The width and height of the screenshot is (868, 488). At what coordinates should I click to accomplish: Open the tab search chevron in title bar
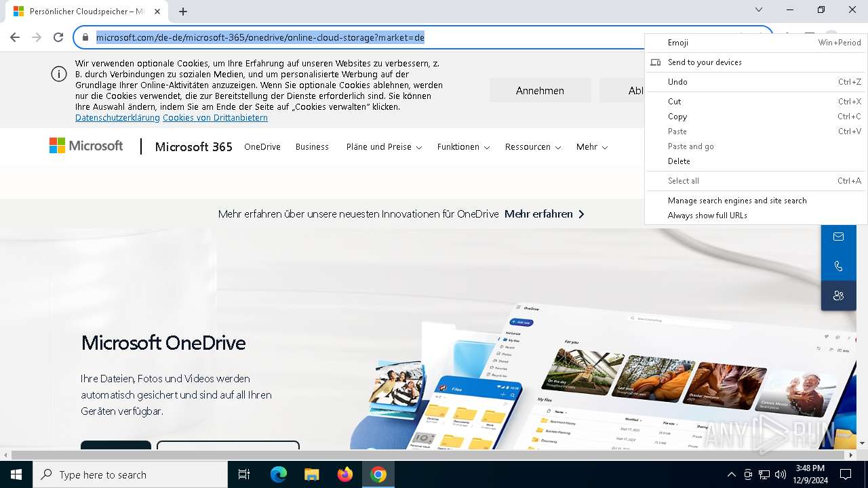click(759, 9)
